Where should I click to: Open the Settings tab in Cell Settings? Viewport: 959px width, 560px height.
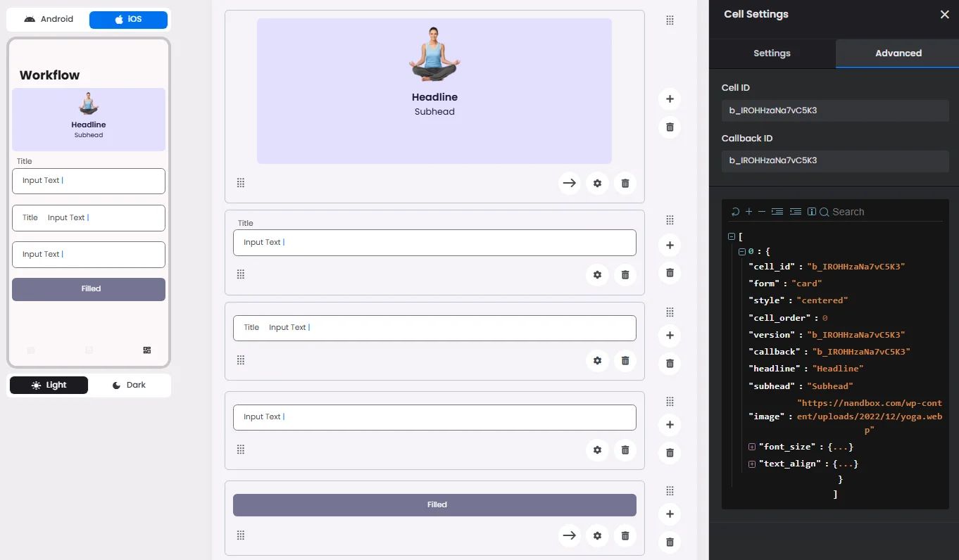pyautogui.click(x=772, y=53)
